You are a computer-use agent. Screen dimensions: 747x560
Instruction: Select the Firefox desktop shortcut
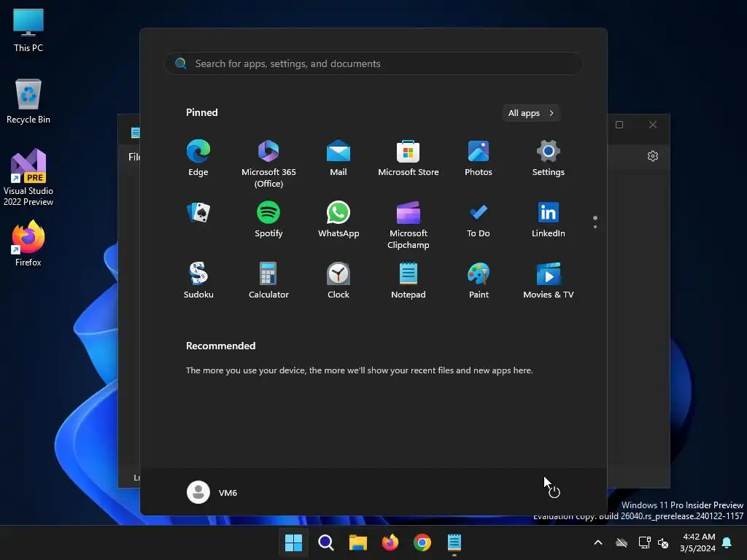(x=28, y=244)
